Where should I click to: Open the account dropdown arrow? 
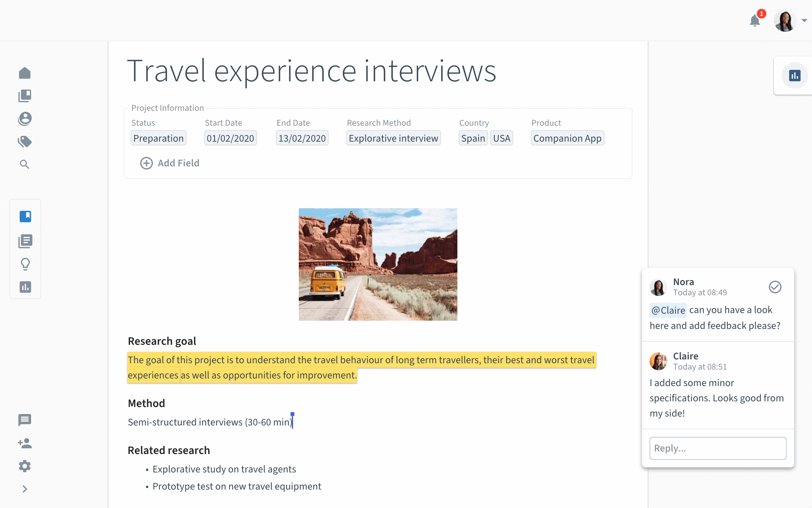(804, 21)
